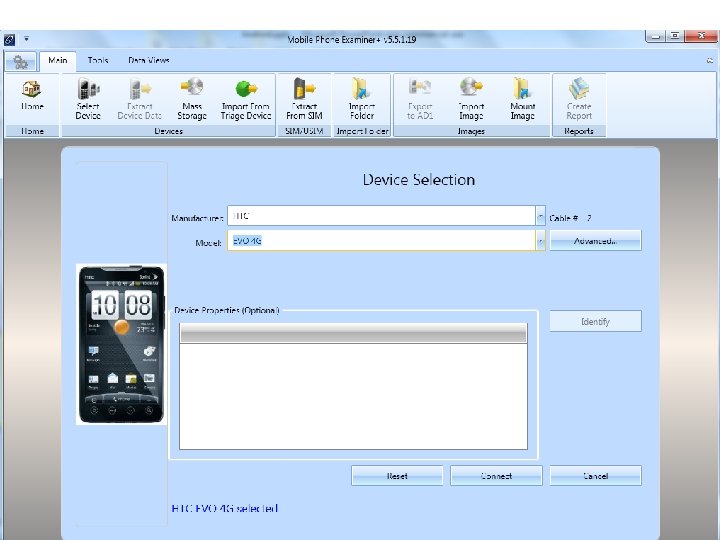Click the app icon in title bar

(9, 40)
